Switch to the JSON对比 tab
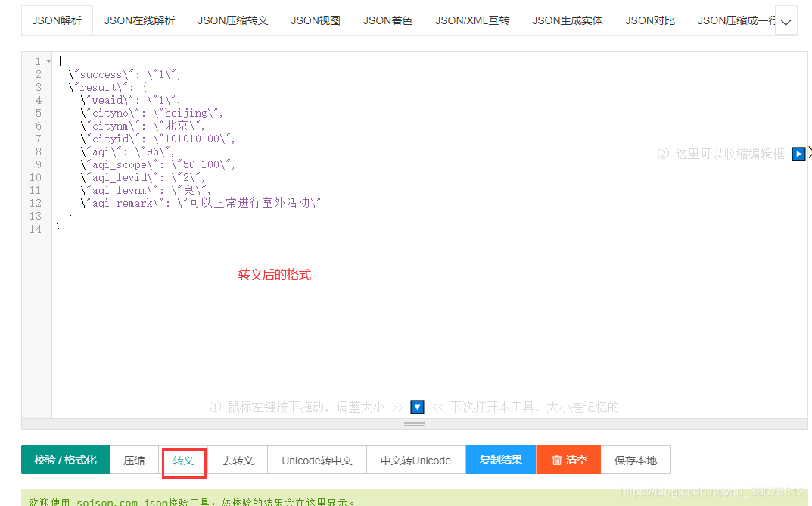 pyautogui.click(x=649, y=20)
